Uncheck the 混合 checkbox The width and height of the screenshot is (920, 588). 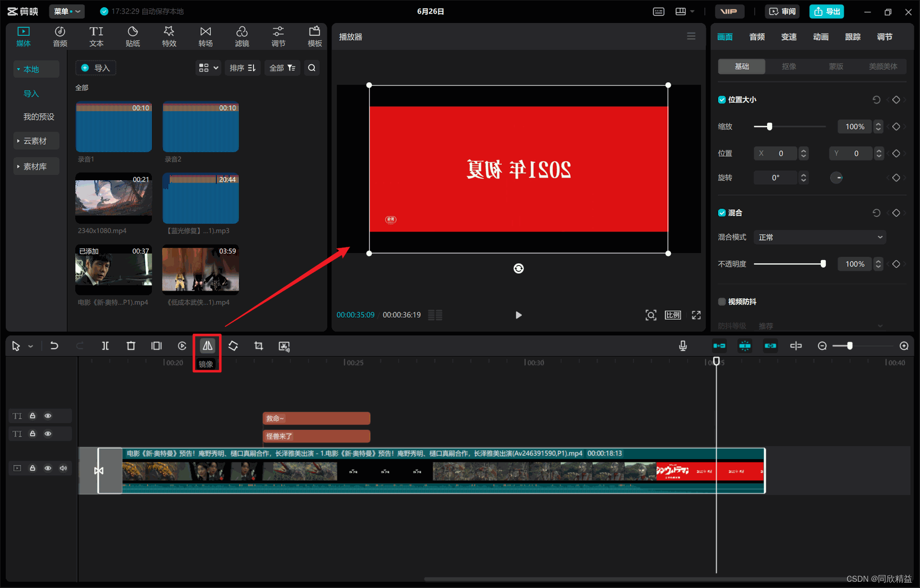722,213
